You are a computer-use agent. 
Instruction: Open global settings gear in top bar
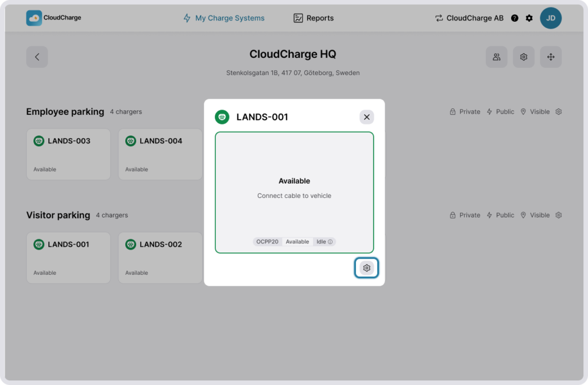point(529,18)
